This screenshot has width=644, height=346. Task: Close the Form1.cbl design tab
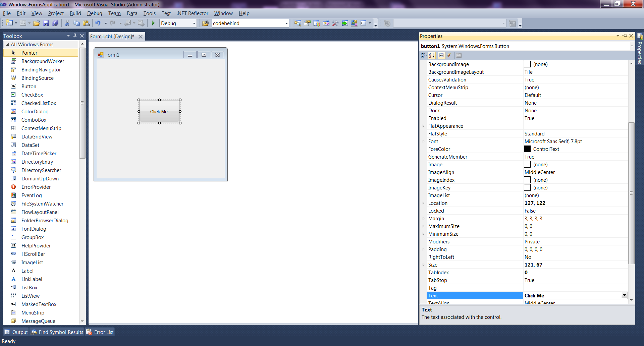point(141,37)
